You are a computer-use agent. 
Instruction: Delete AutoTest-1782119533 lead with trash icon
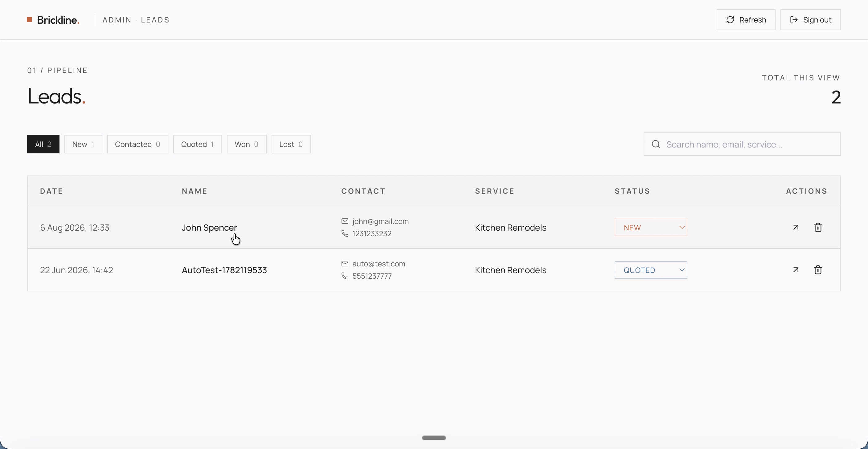pos(818,269)
